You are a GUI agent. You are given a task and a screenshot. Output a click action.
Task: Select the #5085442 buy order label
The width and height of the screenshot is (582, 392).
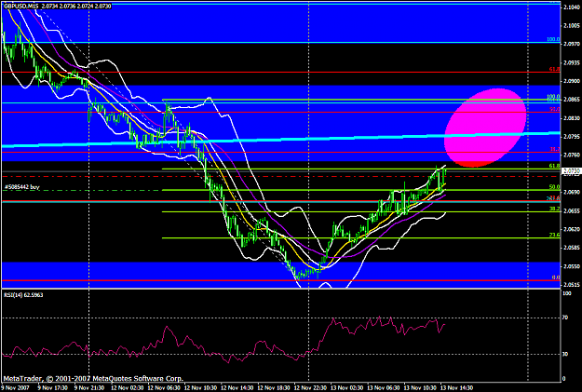22,187
